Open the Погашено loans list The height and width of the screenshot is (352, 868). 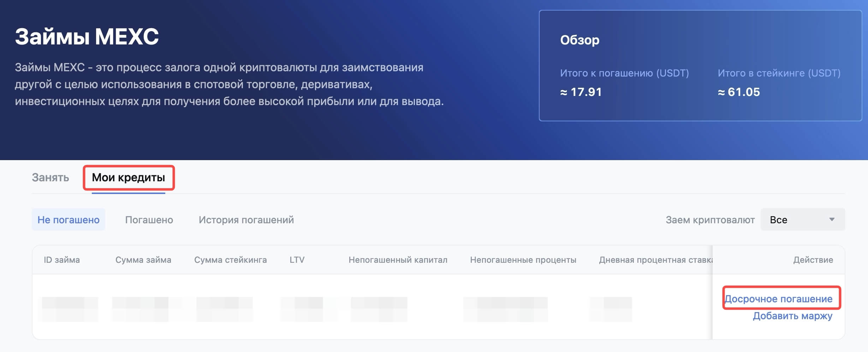tap(149, 220)
